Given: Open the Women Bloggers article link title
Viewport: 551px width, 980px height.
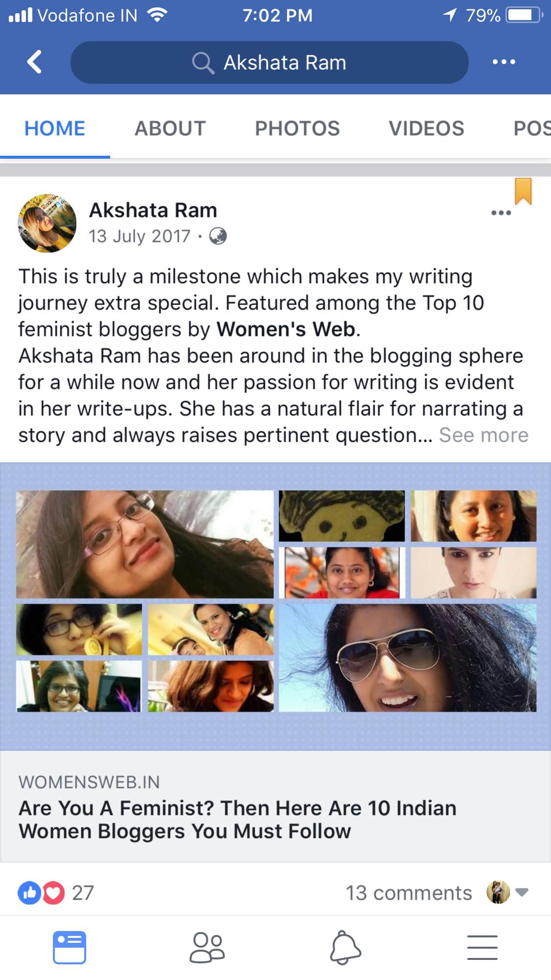Looking at the screenshot, I should coord(238,819).
